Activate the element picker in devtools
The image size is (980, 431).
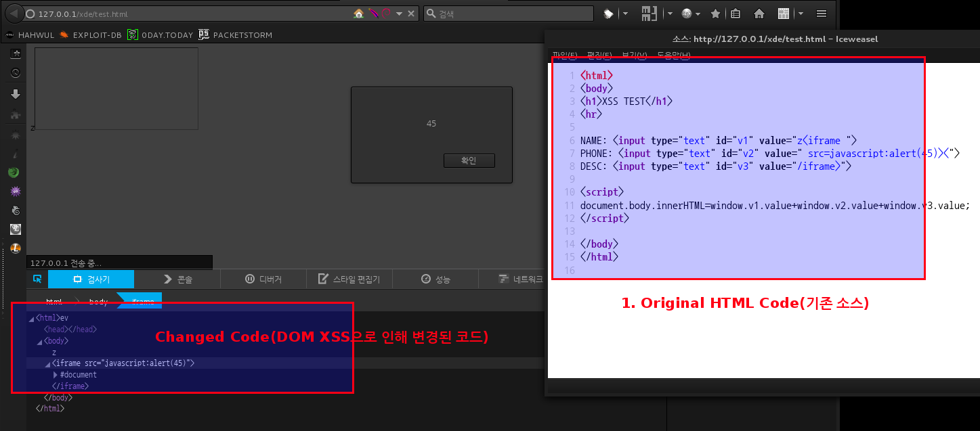37,279
